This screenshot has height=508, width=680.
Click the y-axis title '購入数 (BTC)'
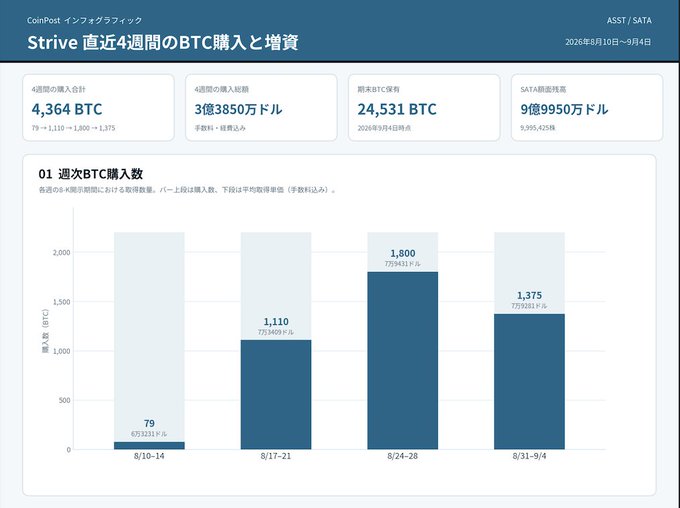(45, 331)
